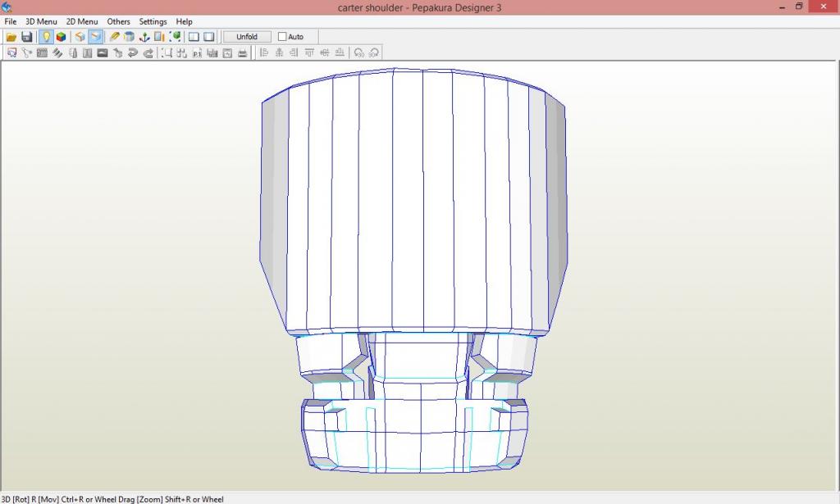The height and width of the screenshot is (504, 840).
Task: Toggle the highlighted blue flat-sheet icon
Action: [95, 37]
